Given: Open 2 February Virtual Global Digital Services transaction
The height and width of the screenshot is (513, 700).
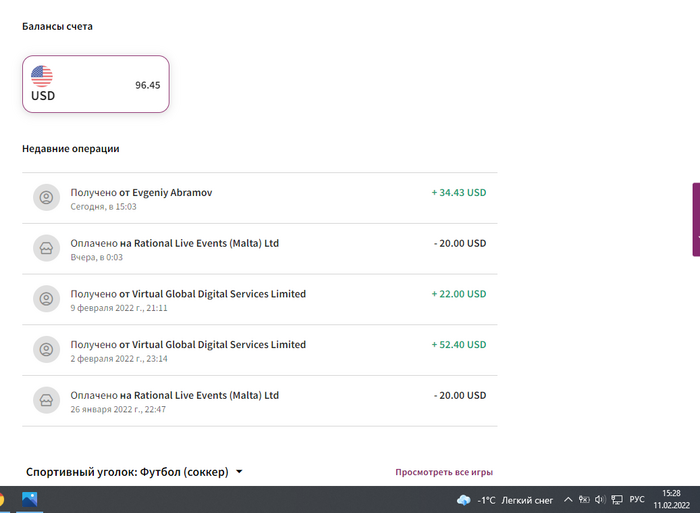Looking at the screenshot, I should 259,350.
